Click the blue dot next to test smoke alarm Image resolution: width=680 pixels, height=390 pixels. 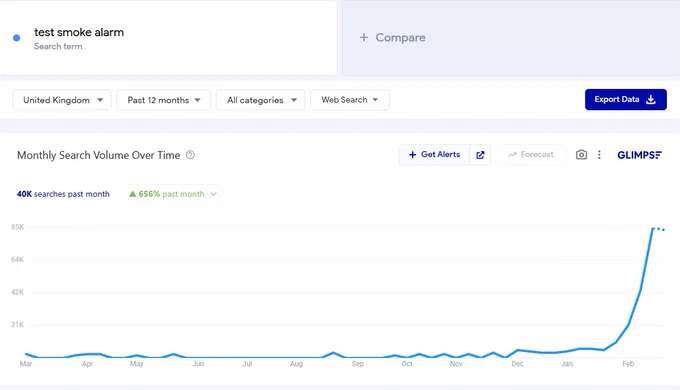(x=16, y=38)
